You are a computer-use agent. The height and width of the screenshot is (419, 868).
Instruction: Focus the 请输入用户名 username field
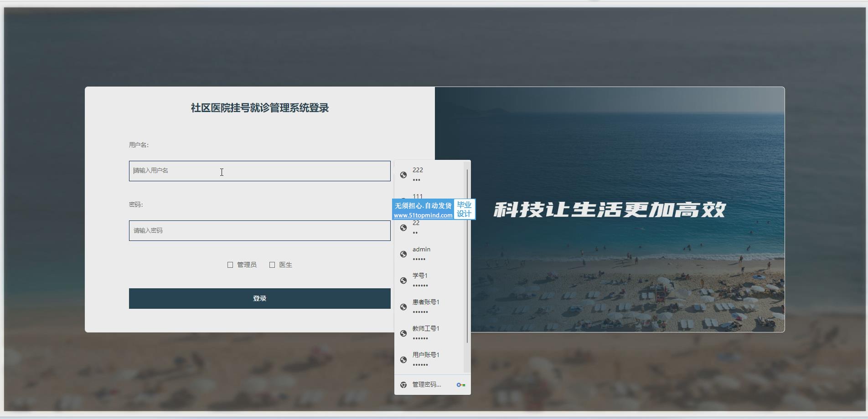(x=259, y=171)
